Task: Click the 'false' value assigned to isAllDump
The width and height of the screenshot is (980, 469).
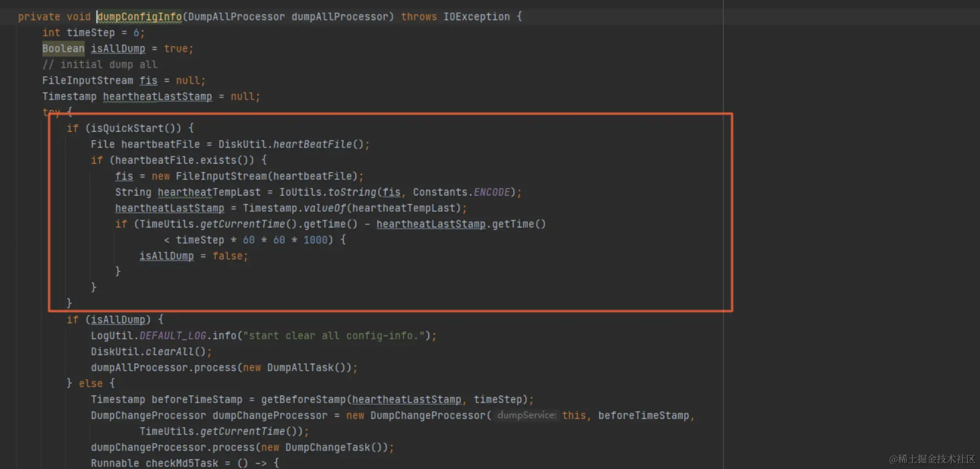Action: [227, 256]
